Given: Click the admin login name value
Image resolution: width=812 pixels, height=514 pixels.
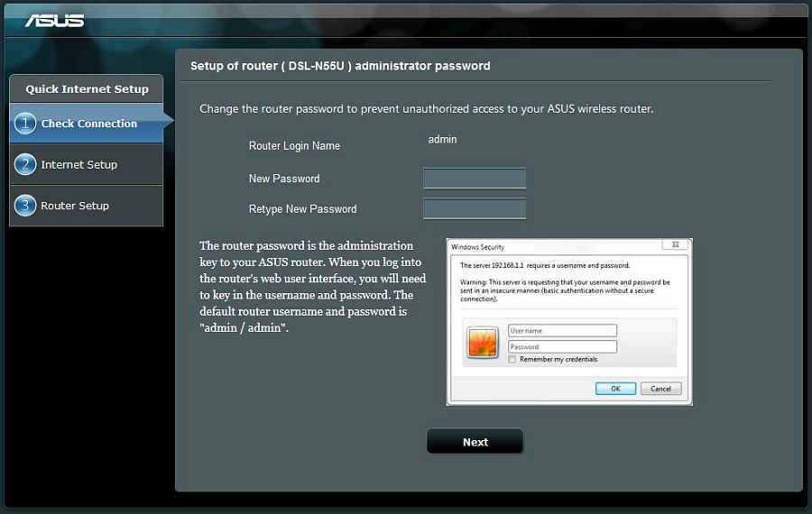Looking at the screenshot, I should (x=442, y=139).
